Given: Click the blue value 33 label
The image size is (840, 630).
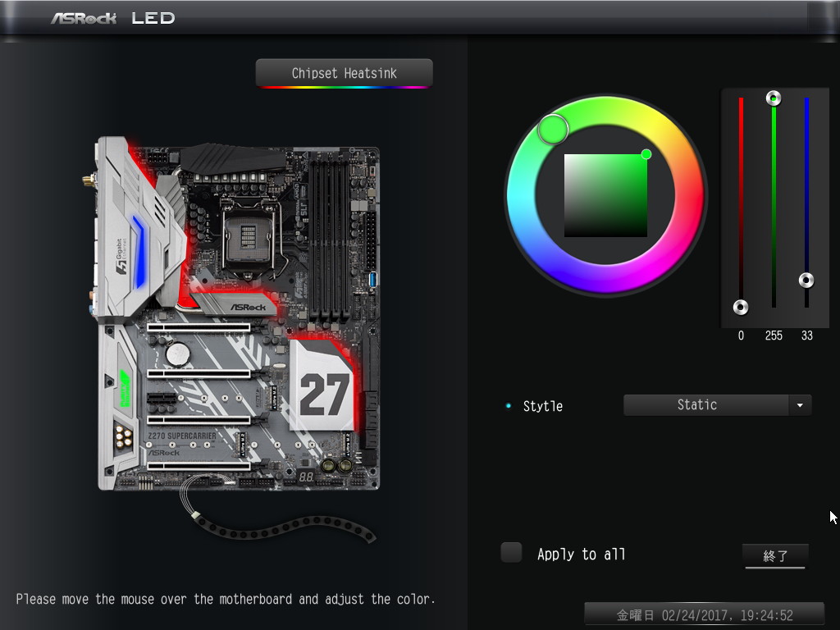Looking at the screenshot, I should click(x=807, y=336).
